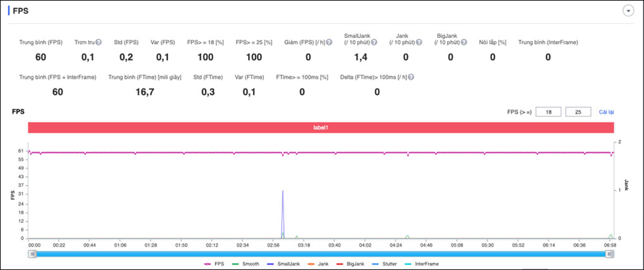This screenshot has height=270, width=644.
Task: Toggle the FPS series in the legend
Action: [214, 264]
